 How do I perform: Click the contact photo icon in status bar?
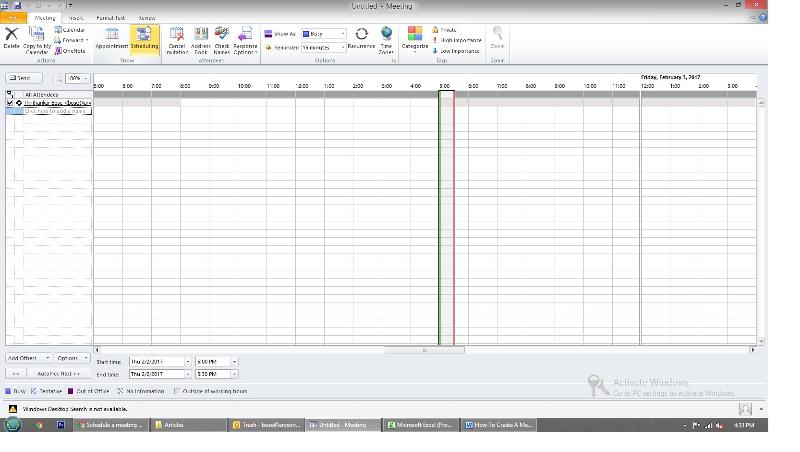(745, 409)
